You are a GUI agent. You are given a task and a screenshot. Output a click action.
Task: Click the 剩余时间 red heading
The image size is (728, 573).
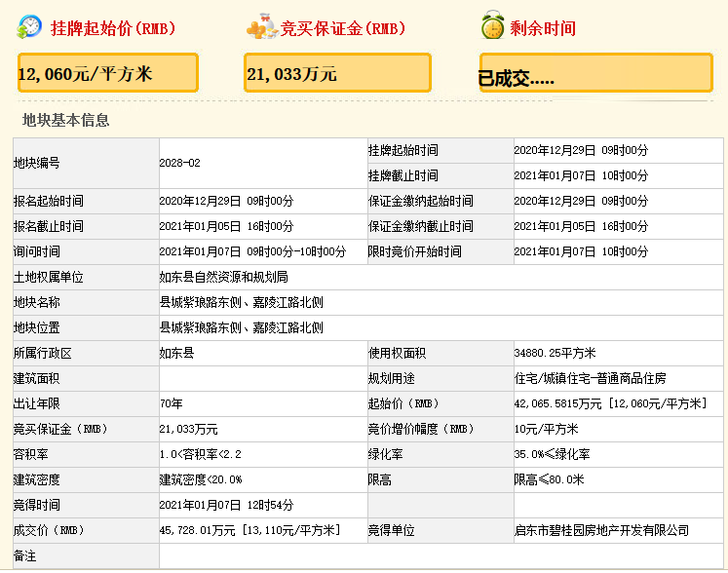(542, 28)
